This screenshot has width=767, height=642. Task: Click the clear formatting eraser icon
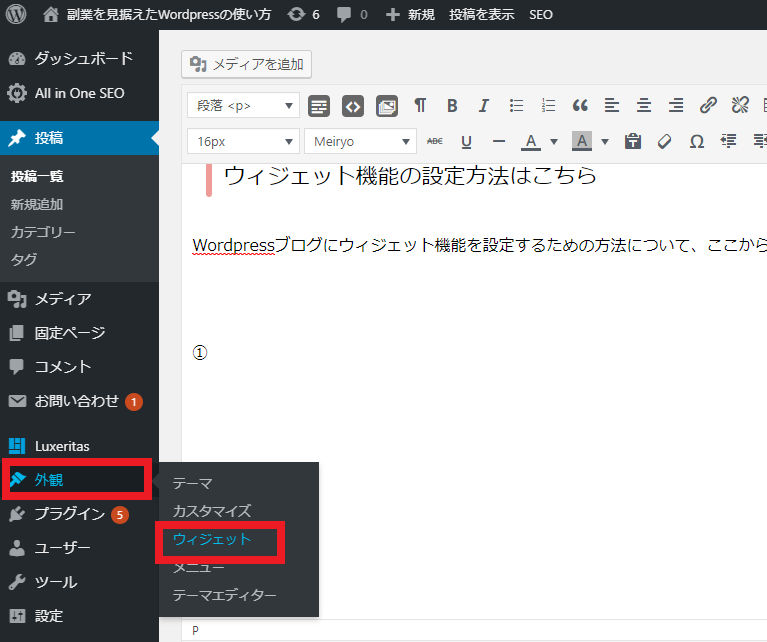pos(664,141)
